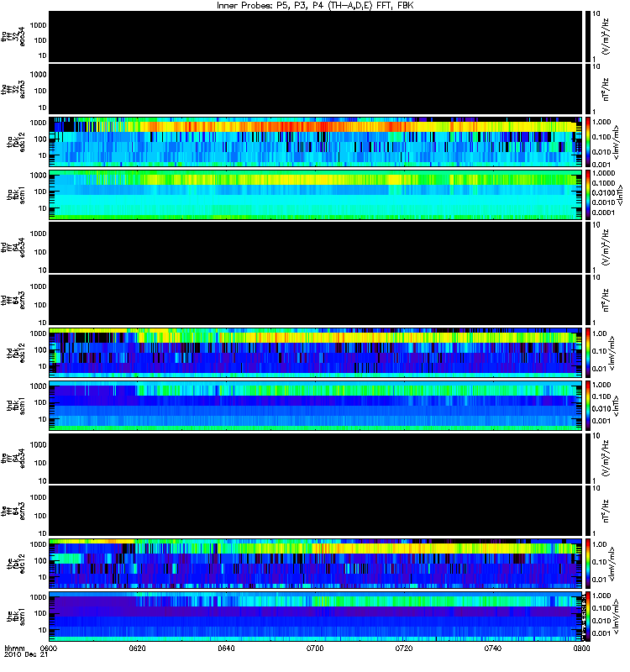Click inside the the fbk scm1 spectrogram
This screenshot has height=672, width=630.
coord(315,617)
